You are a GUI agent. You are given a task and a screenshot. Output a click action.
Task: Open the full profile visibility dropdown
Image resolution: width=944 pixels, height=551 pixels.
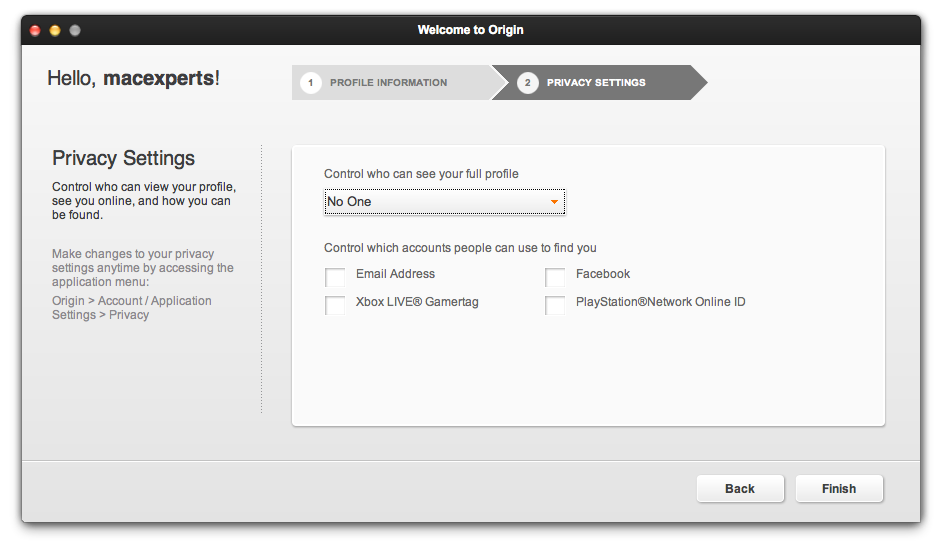pos(444,202)
